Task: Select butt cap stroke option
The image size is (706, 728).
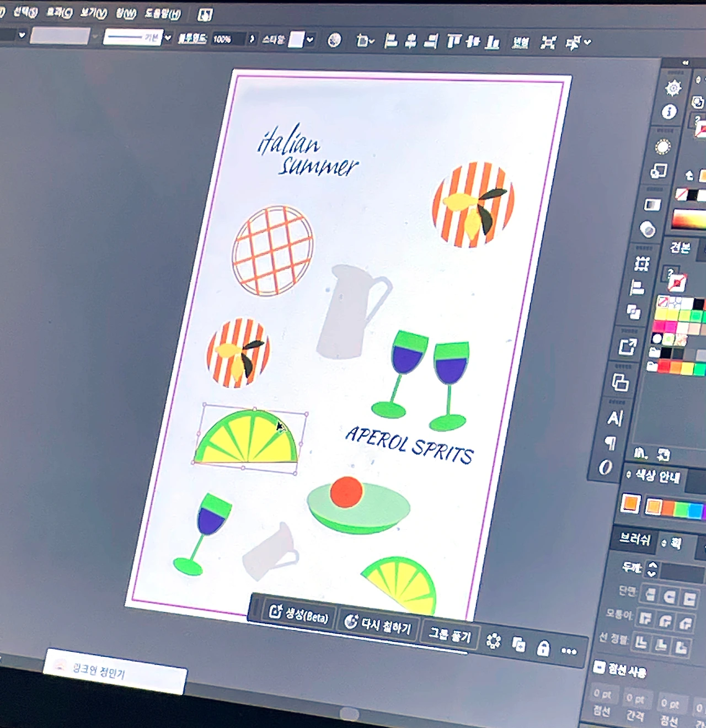Action: click(650, 594)
